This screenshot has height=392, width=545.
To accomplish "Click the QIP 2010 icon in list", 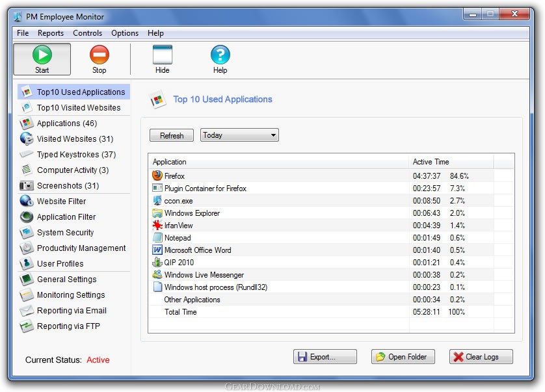I will pyautogui.click(x=157, y=263).
